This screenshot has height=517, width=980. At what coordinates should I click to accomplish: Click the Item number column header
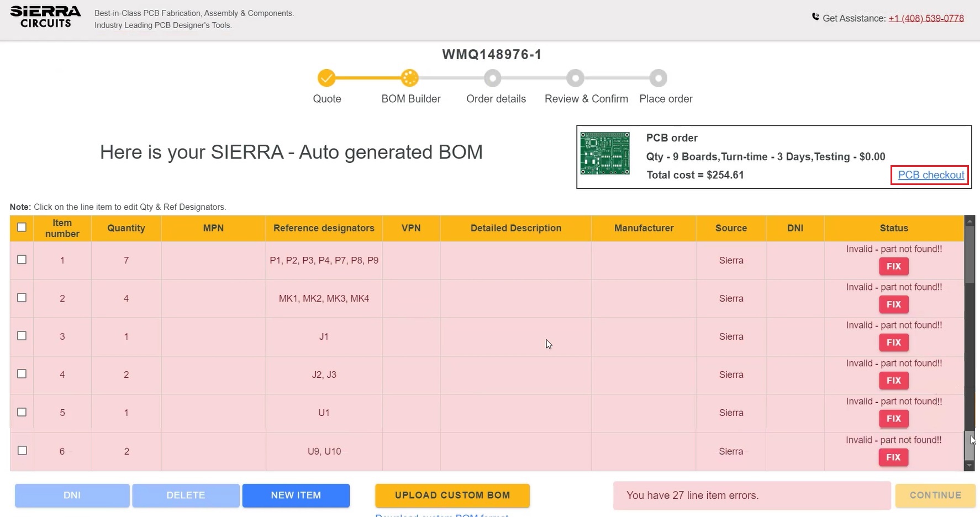click(x=62, y=228)
